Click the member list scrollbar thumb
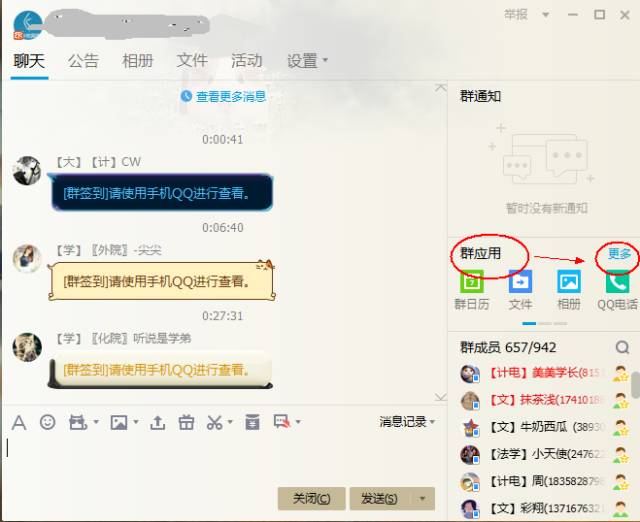This screenshot has width=640, height=522. [x=635, y=384]
